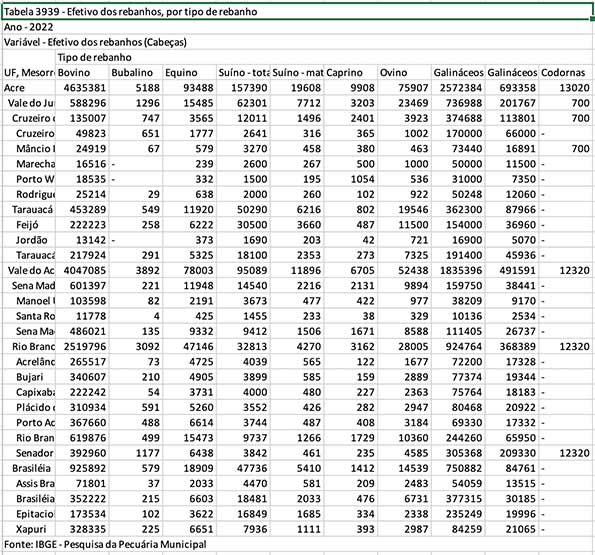Viewport: 595px width, 555px height.
Task: Click the 'Jordão' row label cell
Action: pyautogui.click(x=28, y=240)
